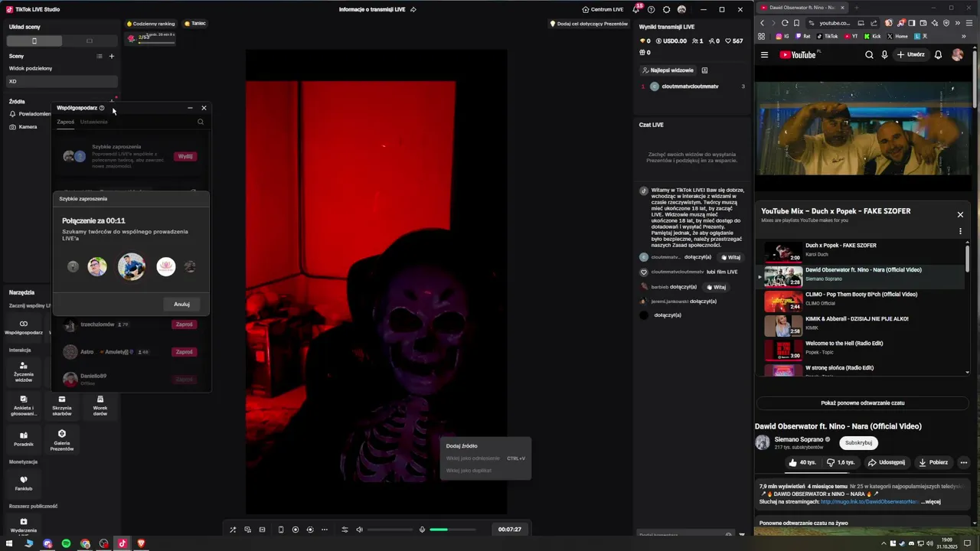Select the 'XD' scene

(x=61, y=81)
